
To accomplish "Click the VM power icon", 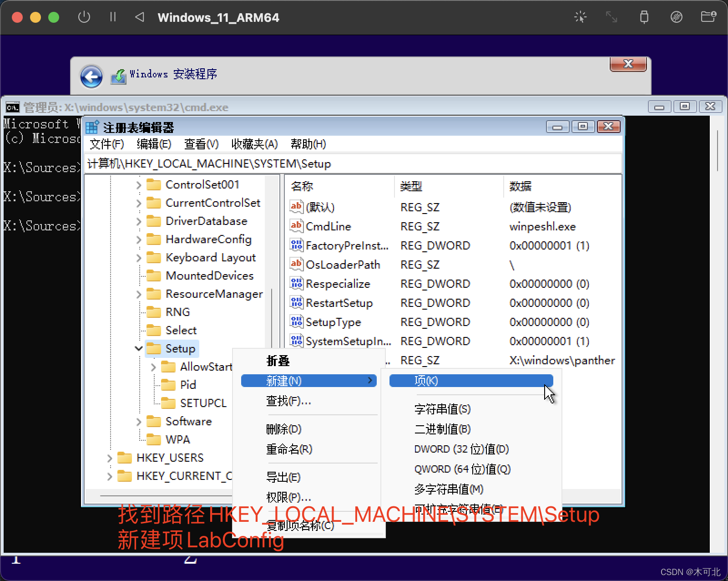I will (x=84, y=17).
